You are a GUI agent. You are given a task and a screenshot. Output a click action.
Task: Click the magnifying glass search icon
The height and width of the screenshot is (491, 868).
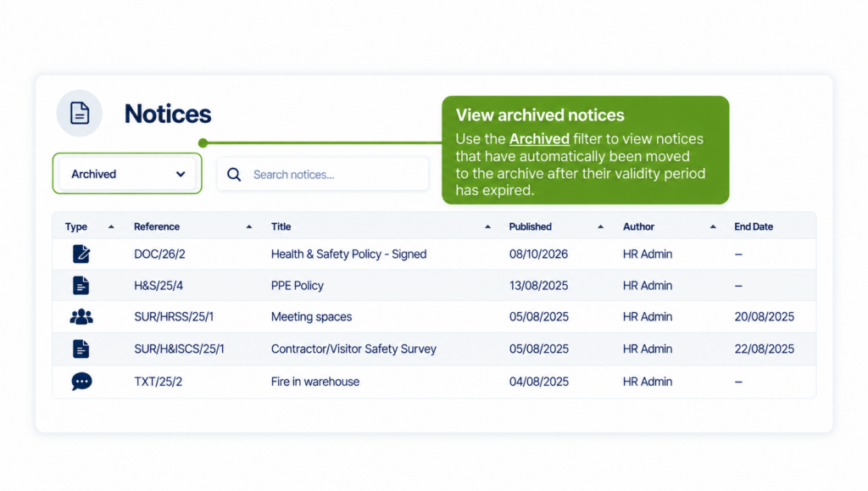234,175
